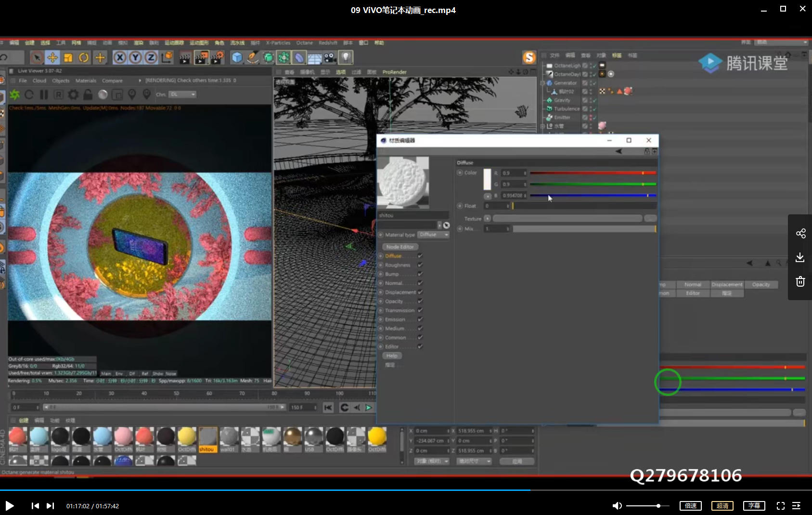Click the Help button in material editor

click(392, 356)
